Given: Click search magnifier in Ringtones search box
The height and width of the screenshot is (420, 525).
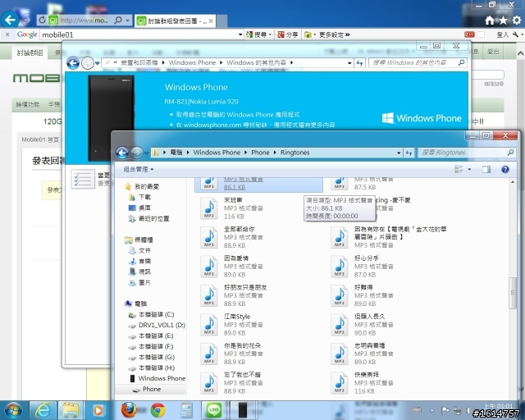Looking at the screenshot, I should coord(510,153).
